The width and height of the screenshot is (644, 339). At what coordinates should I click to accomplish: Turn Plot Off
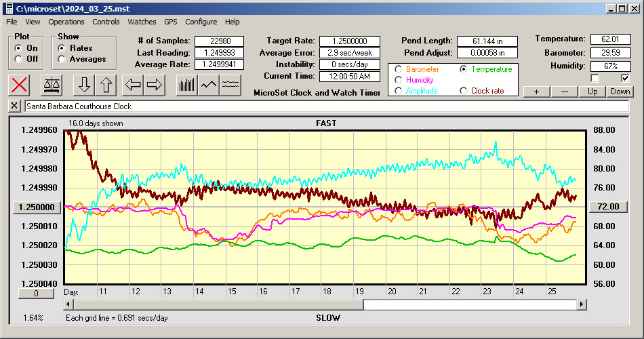click(18, 59)
